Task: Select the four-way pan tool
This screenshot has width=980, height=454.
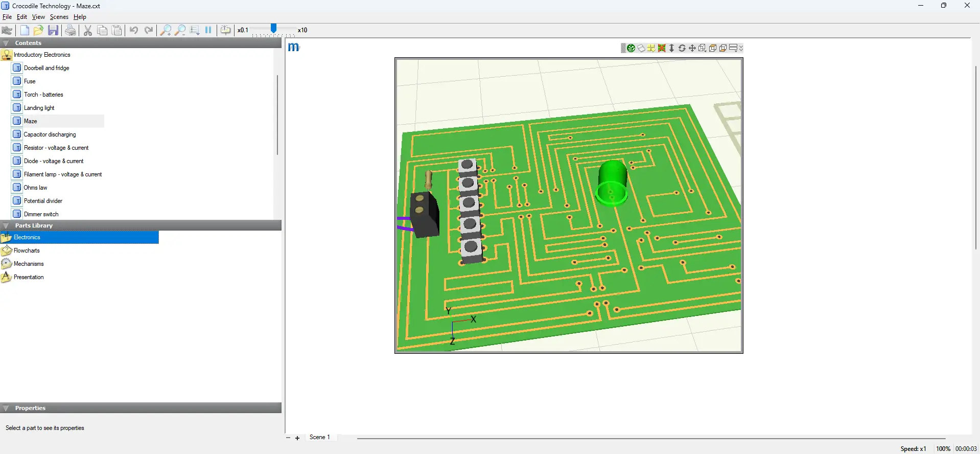Action: pyautogui.click(x=692, y=48)
